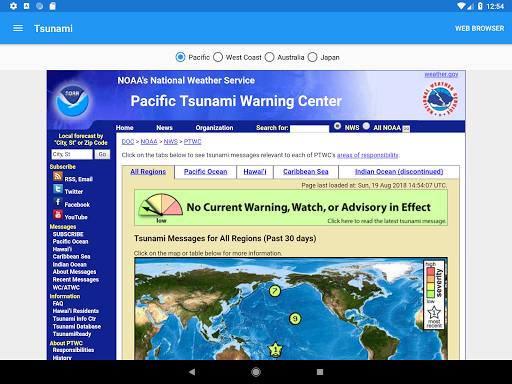Tap the battery status icon

tap(480, 6)
